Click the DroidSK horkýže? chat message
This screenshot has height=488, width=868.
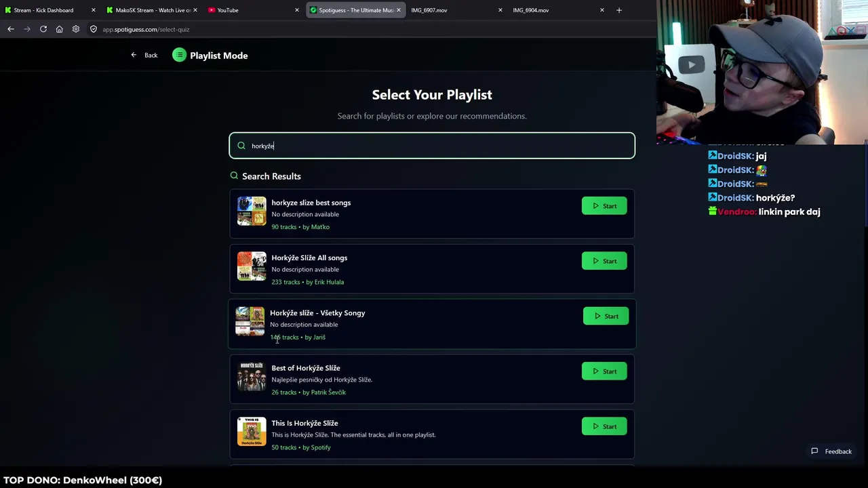[751, 198]
